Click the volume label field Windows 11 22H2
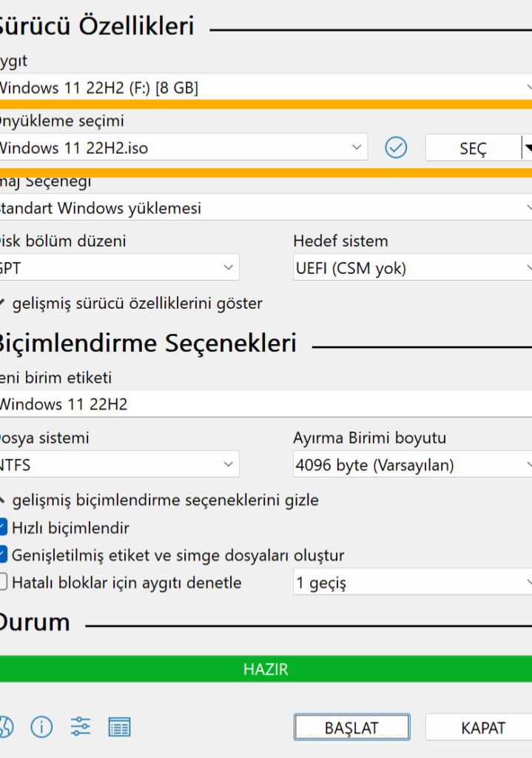Viewport: 532px width, 758px height. tap(266, 404)
